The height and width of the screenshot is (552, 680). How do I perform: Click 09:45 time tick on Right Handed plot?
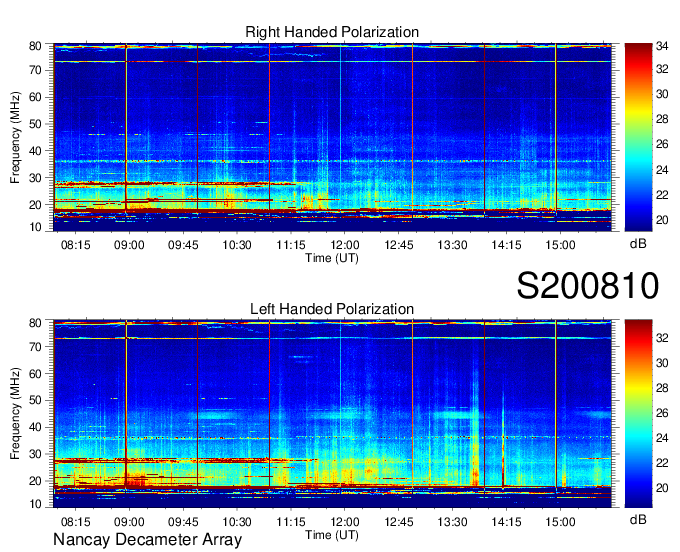point(183,245)
